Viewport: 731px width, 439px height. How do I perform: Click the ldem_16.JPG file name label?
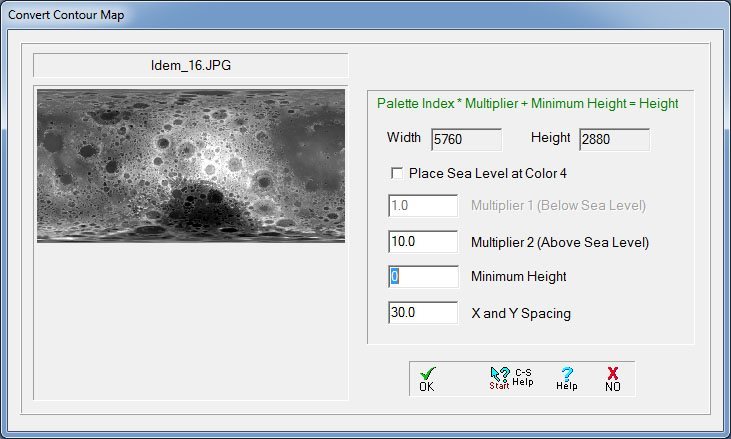[191, 65]
